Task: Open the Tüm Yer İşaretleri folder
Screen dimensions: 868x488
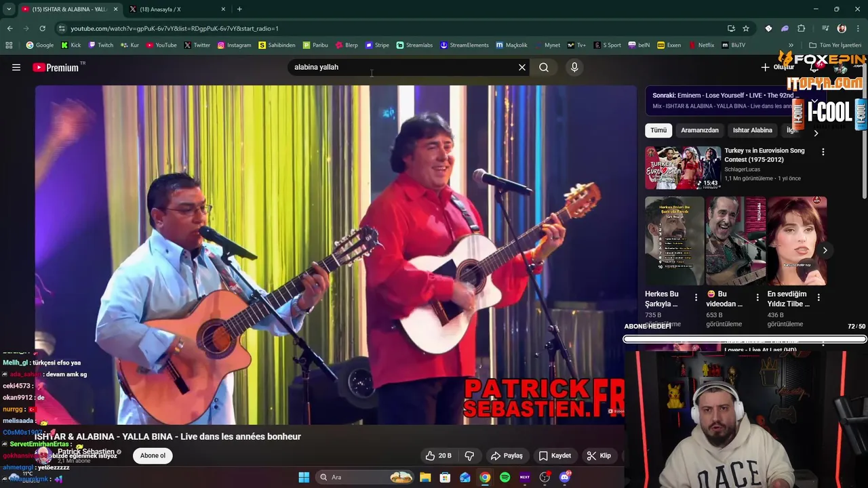Action: (835, 45)
